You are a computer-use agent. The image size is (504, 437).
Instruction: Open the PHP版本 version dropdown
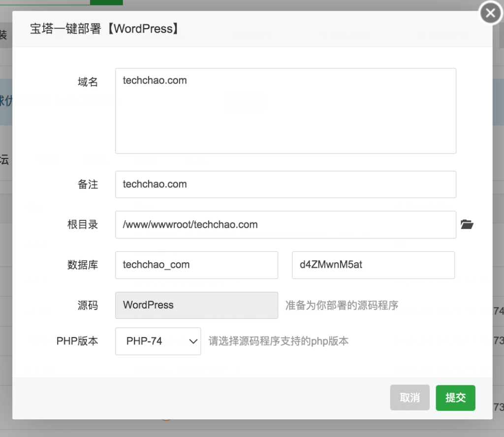158,341
